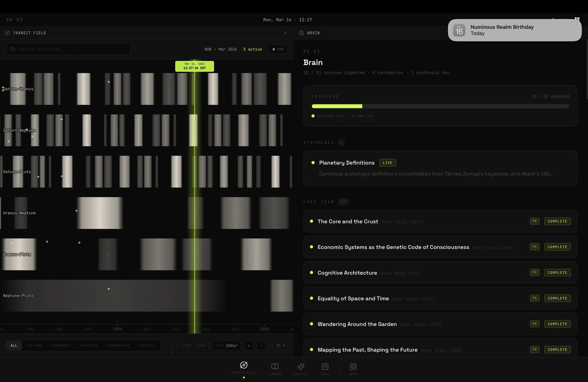The width and height of the screenshot is (588, 382).
Task: Launch the Smoothie sparkle icon
Action: click(x=301, y=367)
